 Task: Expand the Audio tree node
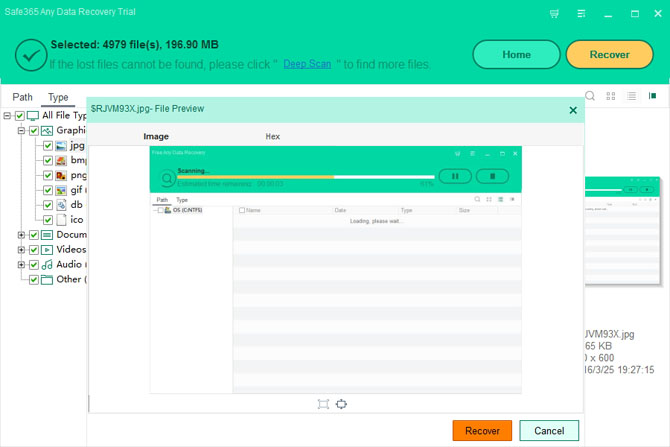21,265
